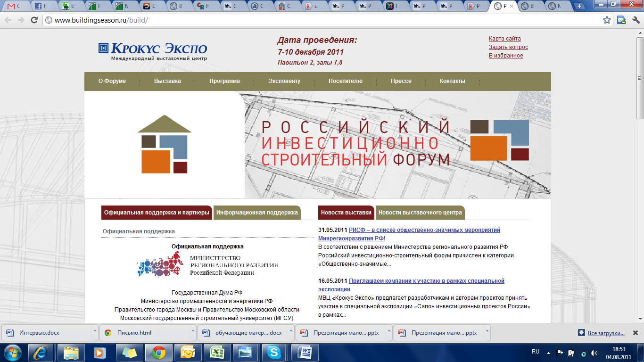Image resolution: width=644 pixels, height=362 pixels.
Task: Click text Министерство промышленности и энергетики РФ
Action: click(x=207, y=301)
